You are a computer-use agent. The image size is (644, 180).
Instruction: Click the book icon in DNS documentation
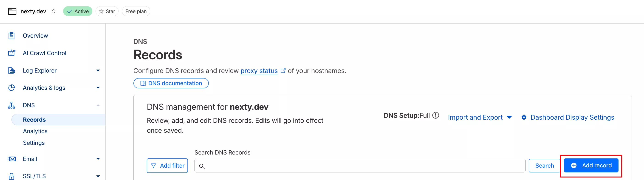click(x=143, y=83)
